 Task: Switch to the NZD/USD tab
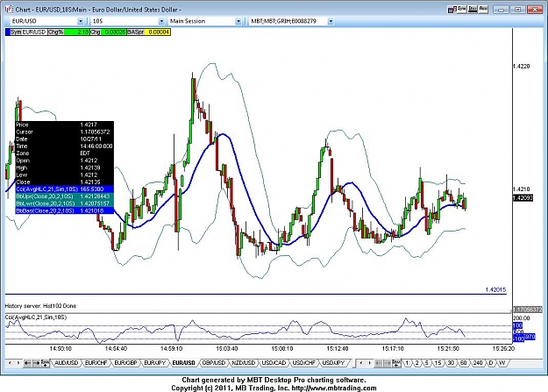[x=244, y=363]
